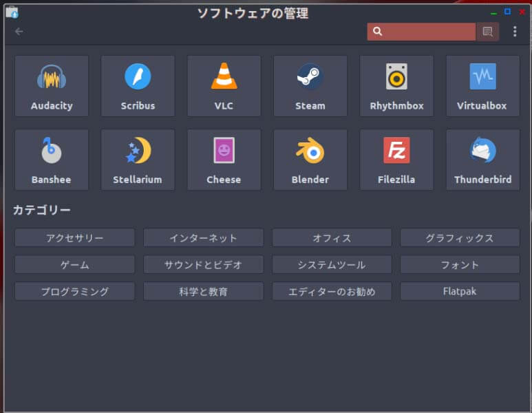
Task: Browse the ゲーム category
Action: (74, 265)
